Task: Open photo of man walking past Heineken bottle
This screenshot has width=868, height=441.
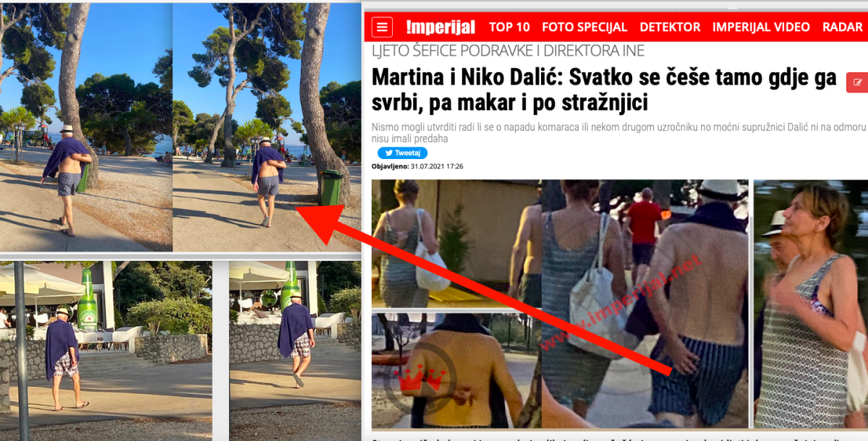Action: (295, 351)
